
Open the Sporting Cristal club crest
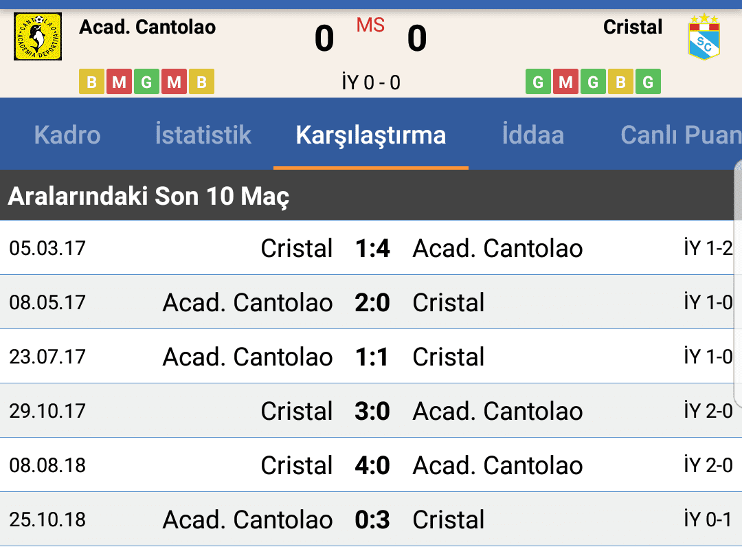(x=704, y=37)
